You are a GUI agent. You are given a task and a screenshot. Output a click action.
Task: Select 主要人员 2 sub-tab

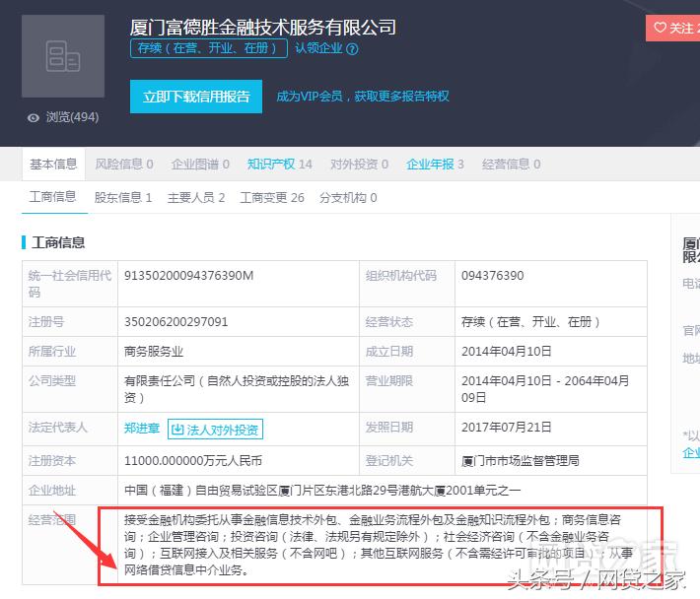pos(196,197)
